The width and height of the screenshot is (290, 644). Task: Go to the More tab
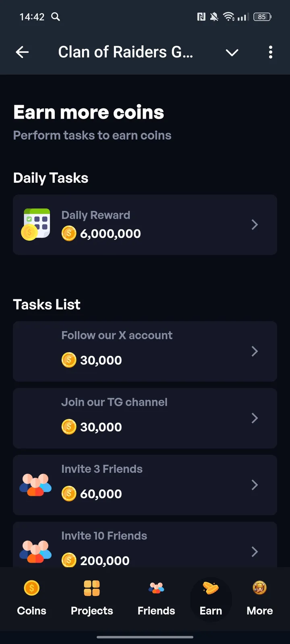point(260,598)
